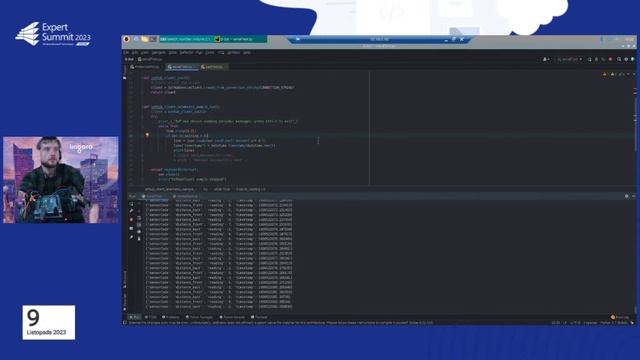Open the Problems tab in bottom bar
This screenshot has height=360, width=640.
[x=171, y=317]
